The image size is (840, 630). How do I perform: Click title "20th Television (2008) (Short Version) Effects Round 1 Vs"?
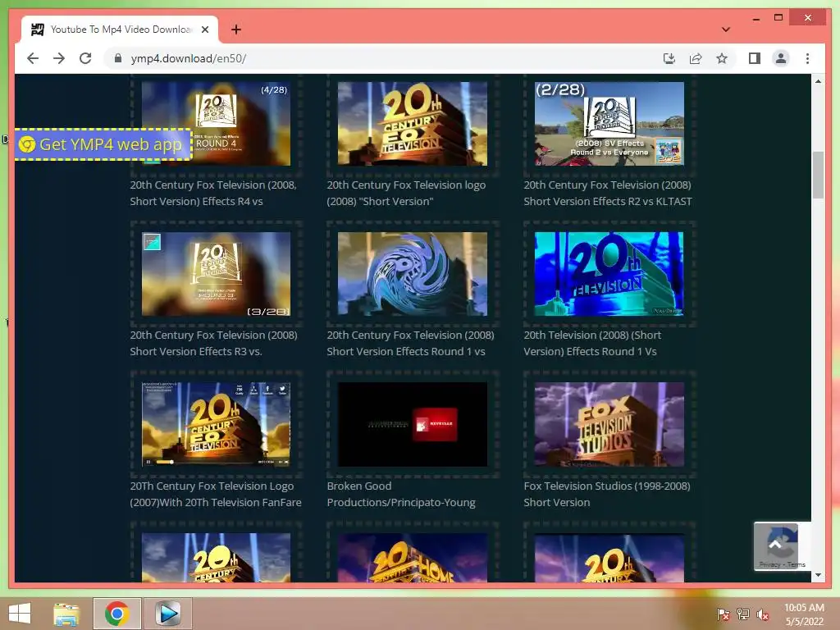click(592, 343)
